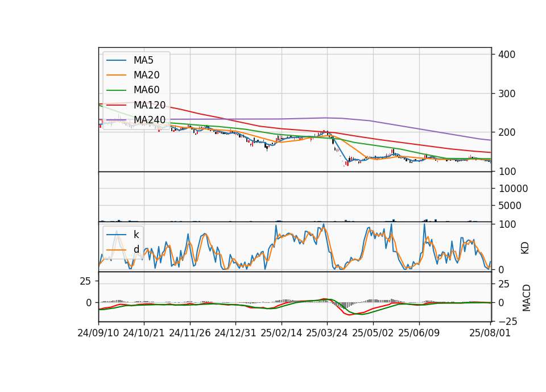Click the 24/11/26 date label
This screenshot has width=546, height=392.
190,333
